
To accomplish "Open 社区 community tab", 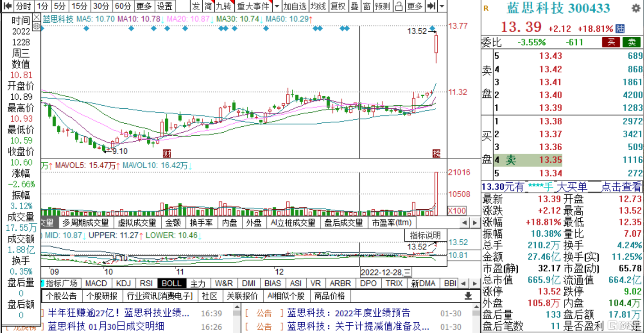I will [x=210, y=296].
